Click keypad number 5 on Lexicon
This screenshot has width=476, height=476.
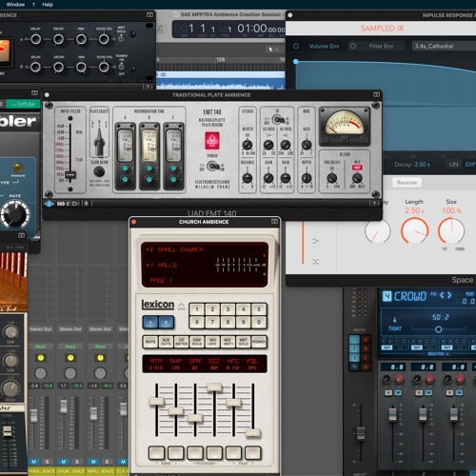click(x=259, y=309)
